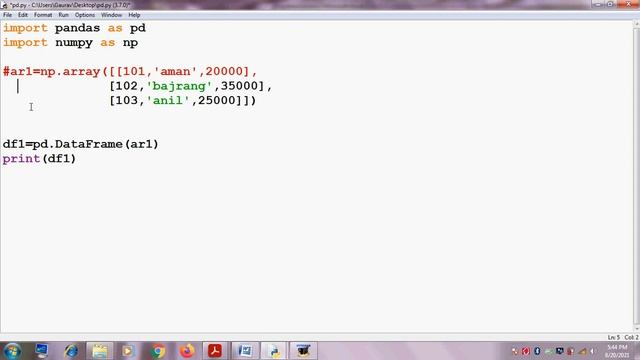The width and height of the screenshot is (640, 360).
Task: Open the Run menu
Action: point(63,15)
